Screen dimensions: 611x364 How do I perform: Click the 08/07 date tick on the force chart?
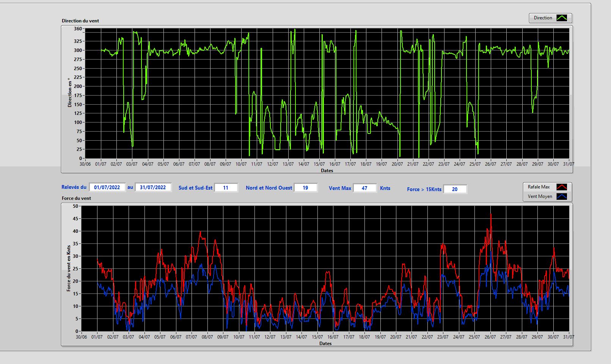click(x=207, y=337)
